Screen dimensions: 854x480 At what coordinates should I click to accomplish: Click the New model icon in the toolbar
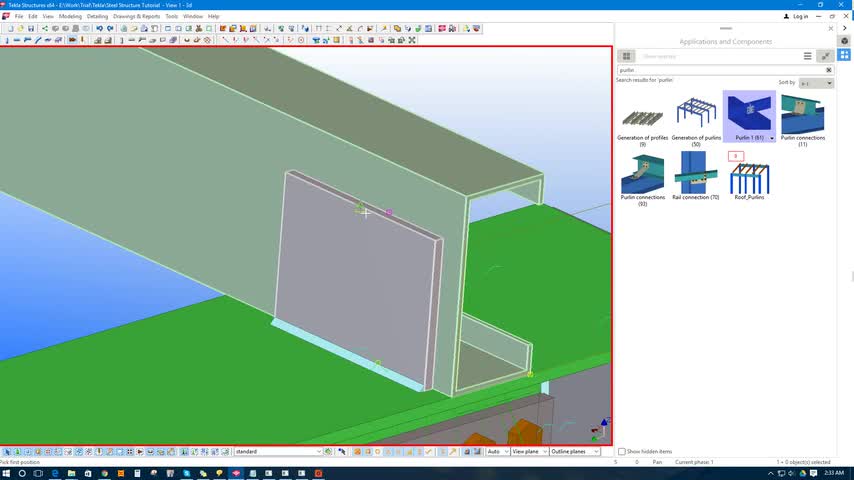(10, 28)
